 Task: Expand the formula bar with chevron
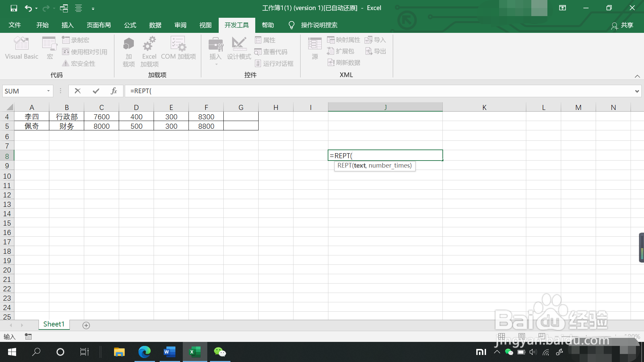(637, 91)
